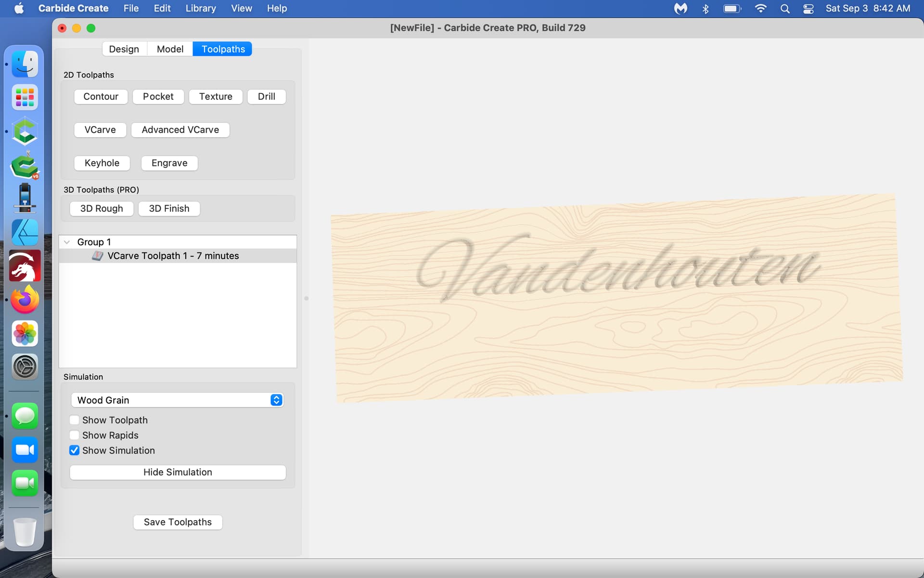Open Bluetooth status in menu bar

(x=706, y=8)
